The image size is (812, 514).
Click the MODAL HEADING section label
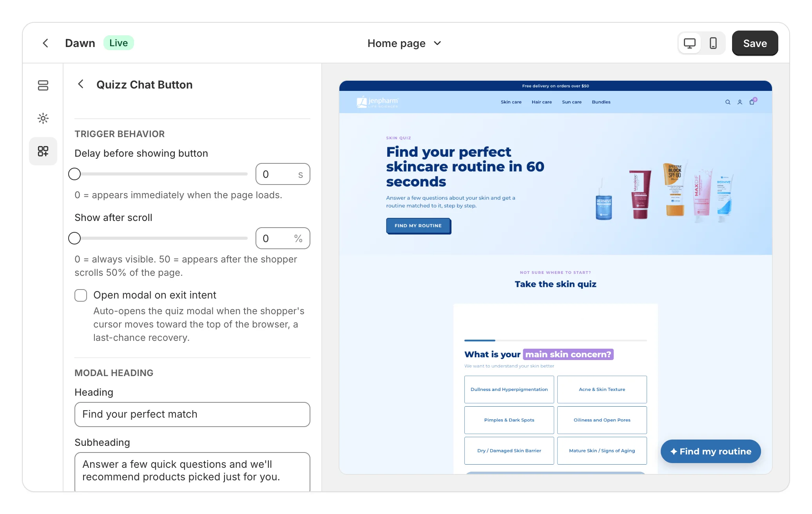(x=114, y=373)
